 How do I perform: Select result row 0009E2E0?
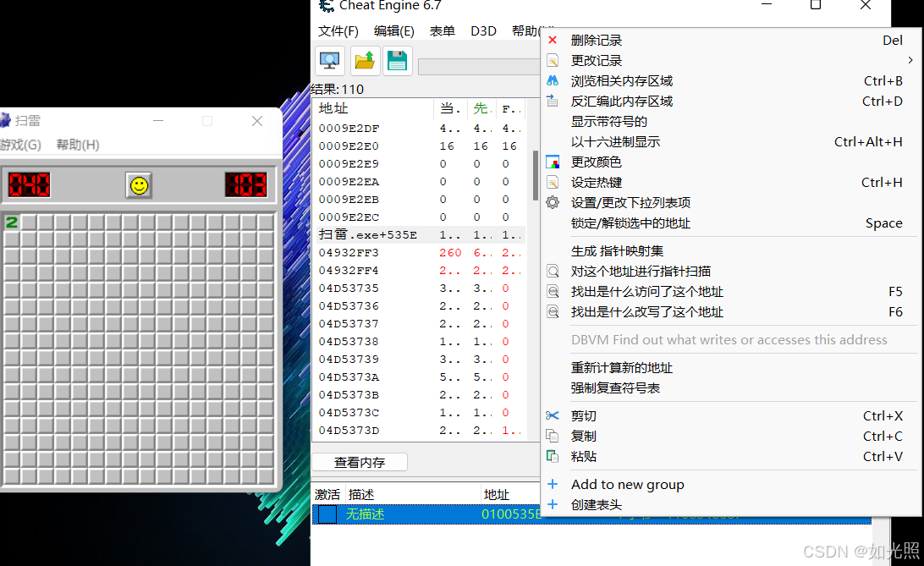[421, 146]
